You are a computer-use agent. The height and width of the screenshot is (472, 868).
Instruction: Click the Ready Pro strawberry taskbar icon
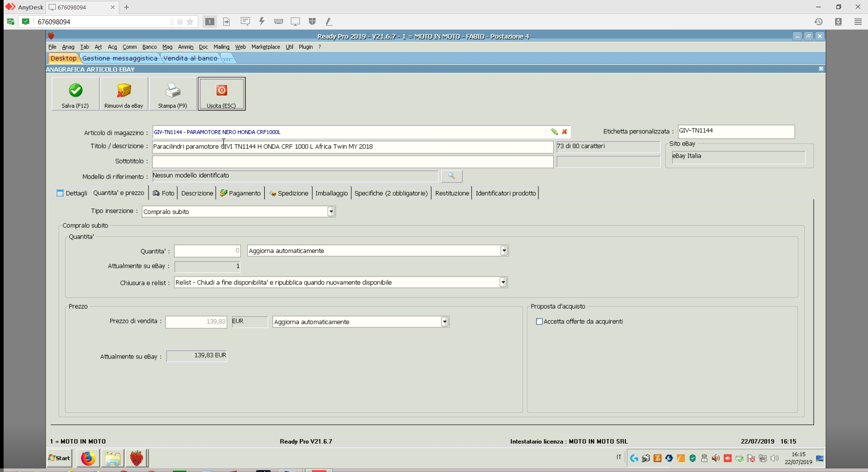pyautogui.click(x=136, y=458)
